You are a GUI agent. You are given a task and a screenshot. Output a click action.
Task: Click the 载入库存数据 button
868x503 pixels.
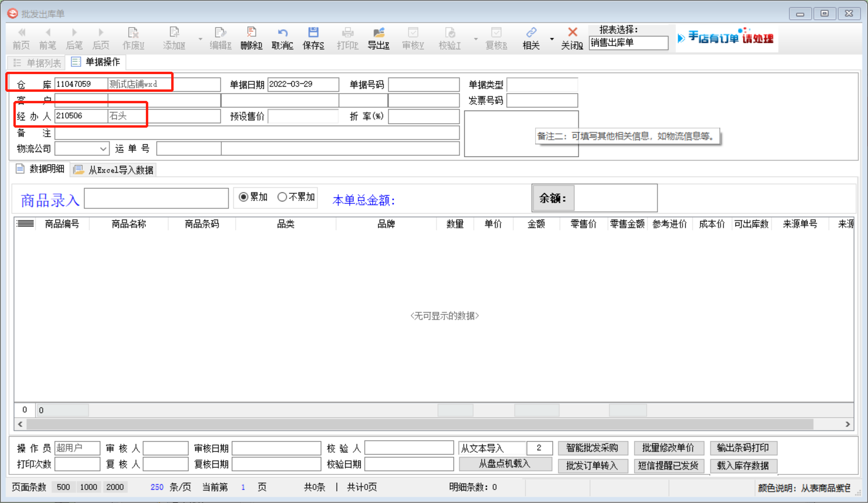pos(743,466)
